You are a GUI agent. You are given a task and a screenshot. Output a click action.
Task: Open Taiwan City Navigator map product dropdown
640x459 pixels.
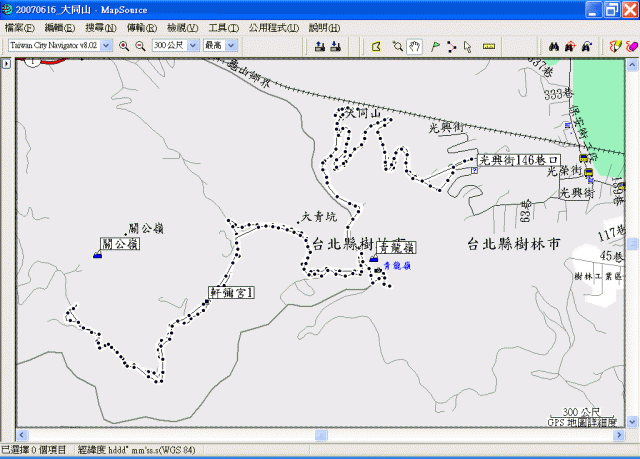(106, 45)
